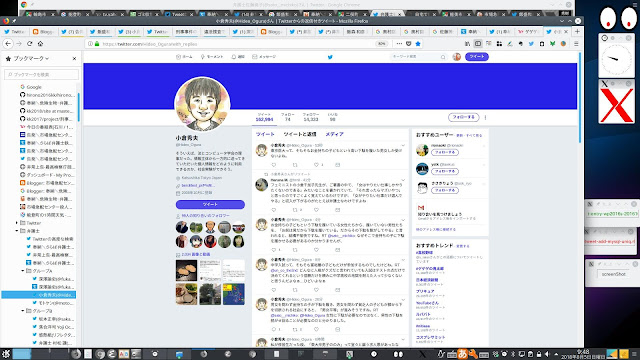The image size is (640, 360).
Task: Collapse the 弁護士 bookmark folder
Action: (17, 231)
